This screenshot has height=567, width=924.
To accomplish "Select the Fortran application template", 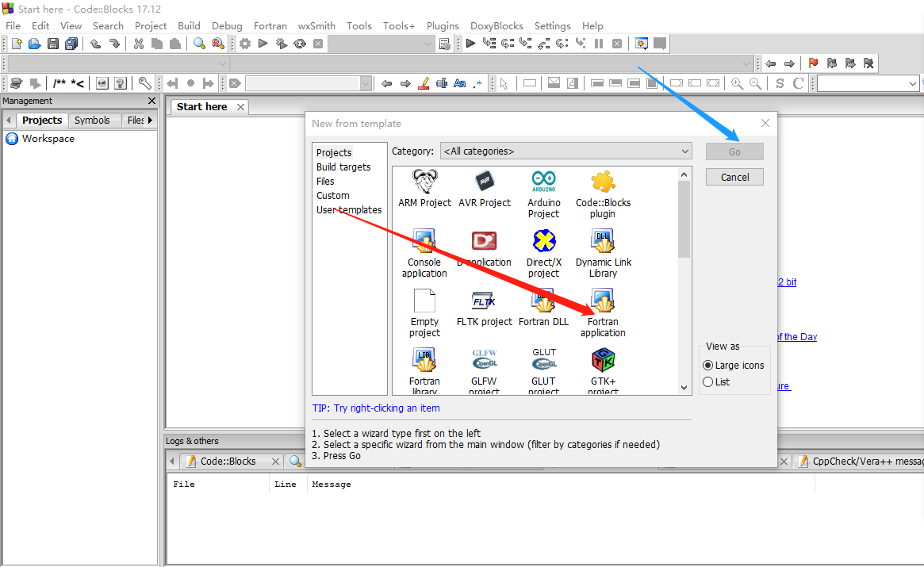I will [x=602, y=312].
